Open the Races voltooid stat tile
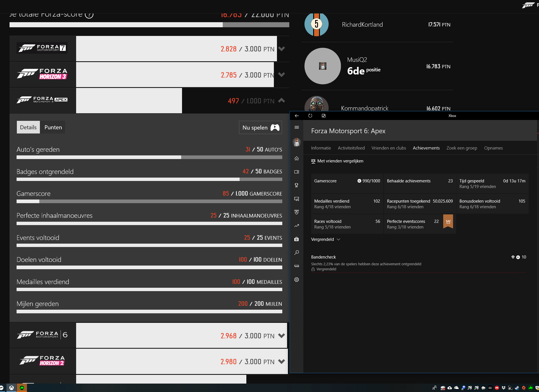Screen dimensions: 539x392 pos(347,224)
